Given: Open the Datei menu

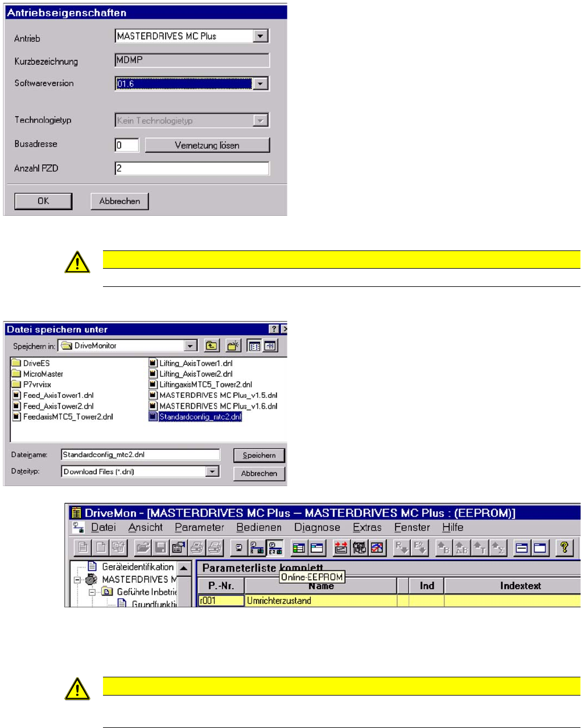Looking at the screenshot, I should [x=104, y=528].
